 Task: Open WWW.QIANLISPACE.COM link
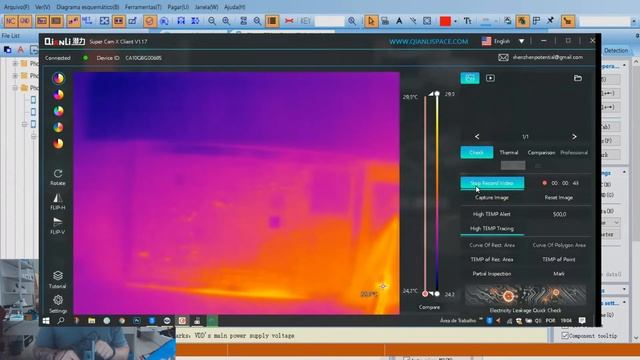click(x=428, y=41)
